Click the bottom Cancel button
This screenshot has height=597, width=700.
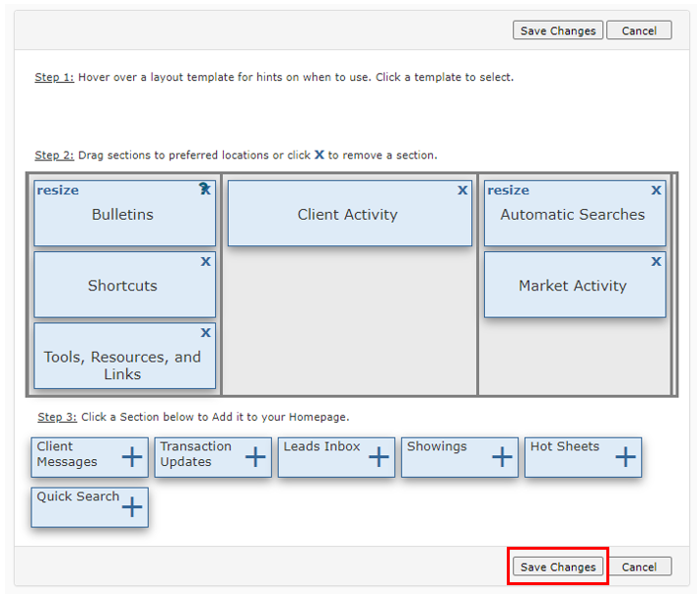[x=639, y=566]
